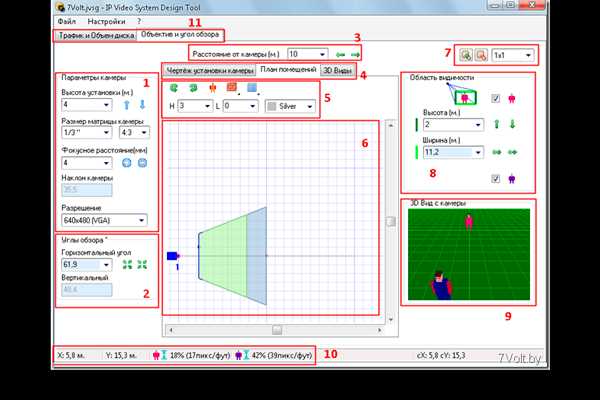
Task: Click the 3D camera view preview
Action: pos(468,255)
